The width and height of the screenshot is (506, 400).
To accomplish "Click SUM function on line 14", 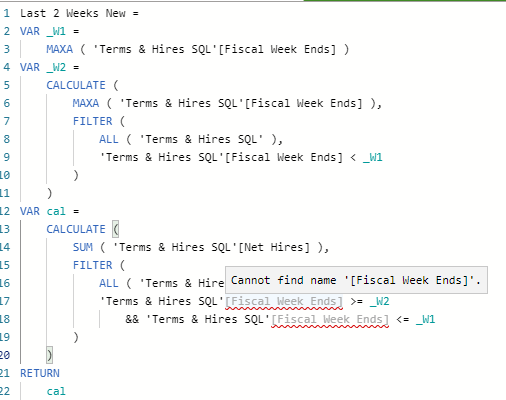I will coord(83,247).
